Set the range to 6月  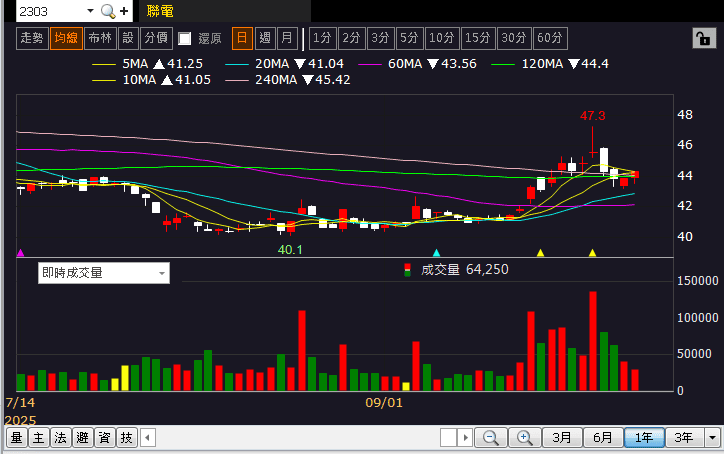pyautogui.click(x=603, y=438)
